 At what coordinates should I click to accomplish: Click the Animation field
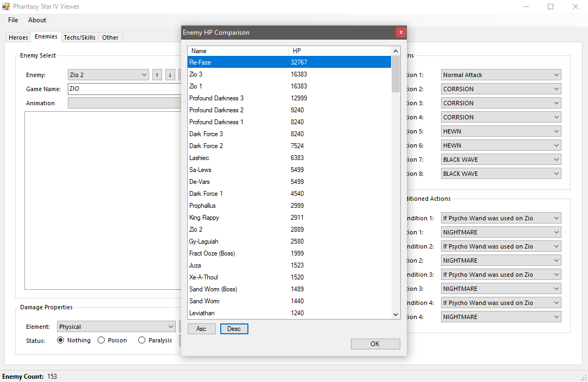(125, 103)
